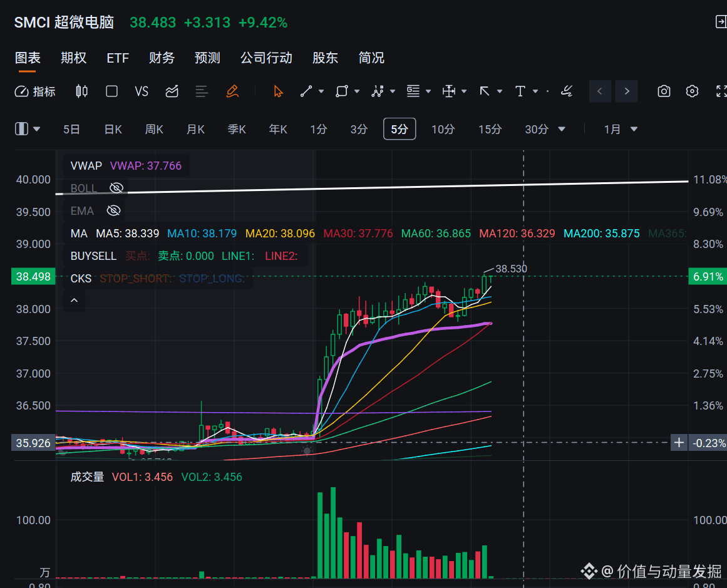Viewport: 727px width, 588px height.
Task: Click the CKS indicator label
Action: click(x=81, y=278)
